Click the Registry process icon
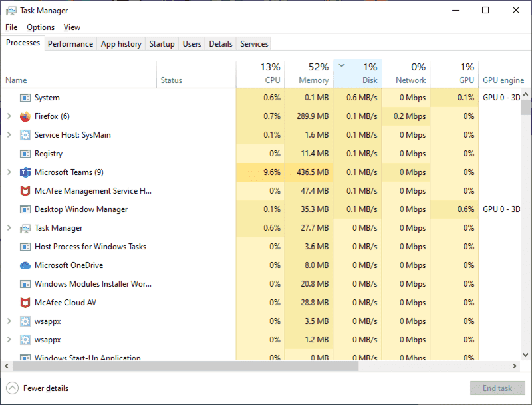Image resolution: width=532 pixels, height=405 pixels. pos(25,154)
